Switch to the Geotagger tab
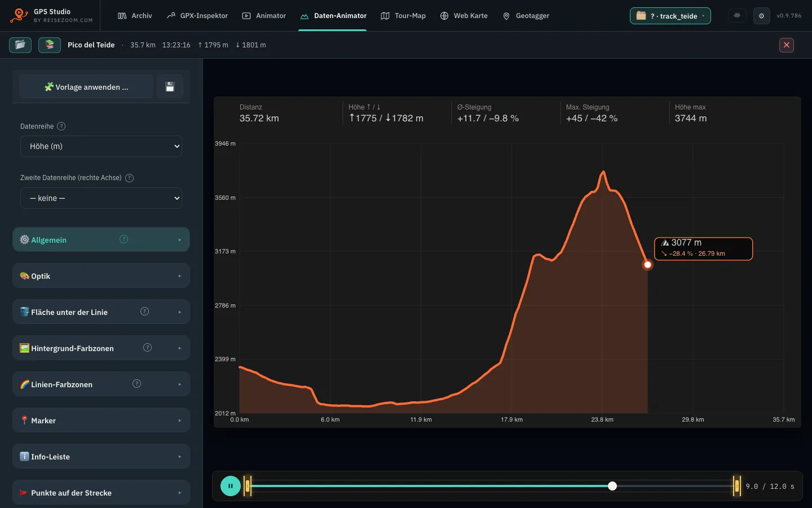The width and height of the screenshot is (812, 508). click(x=526, y=16)
